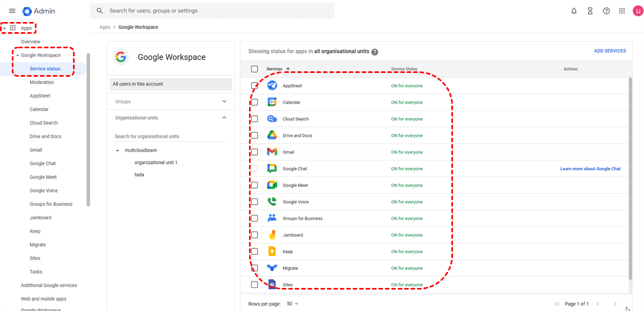Open Overview in the sidebar
644x311 pixels.
coord(31,42)
